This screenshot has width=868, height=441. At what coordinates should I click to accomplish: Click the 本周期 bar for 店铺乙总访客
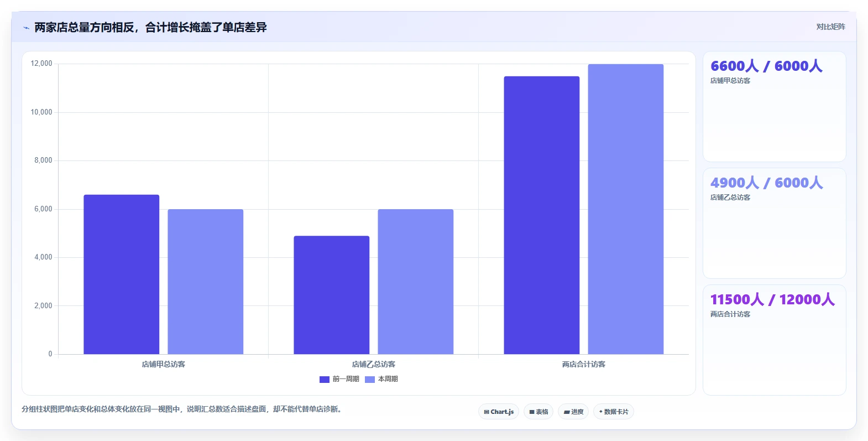coord(416,282)
